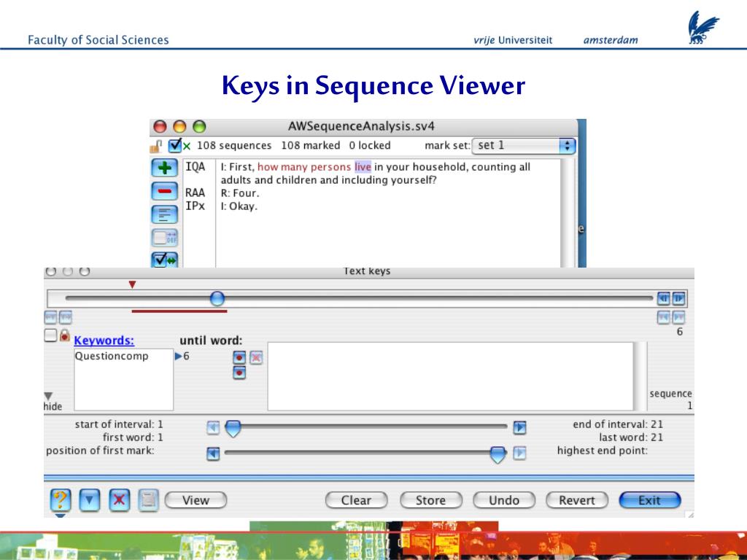
Task: Toggle the blue checkmark box beside 108 sequences
Action: tap(175, 145)
